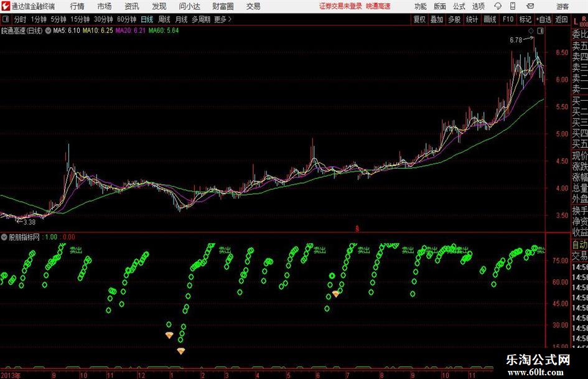Click the 画线 drawing button
Image resolution: width=588 pixels, height=379 pixels.
(490, 19)
